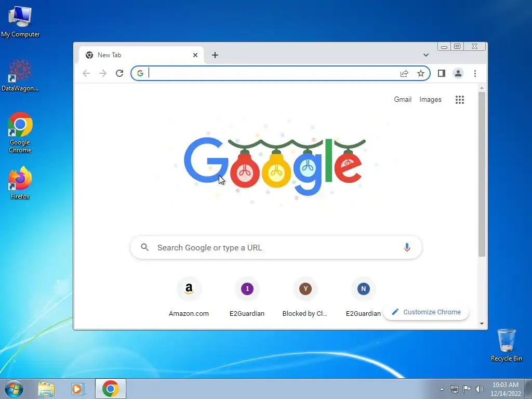This screenshot has width=532, height=399.
Task: Expand the tab search chevron
Action: click(426, 55)
